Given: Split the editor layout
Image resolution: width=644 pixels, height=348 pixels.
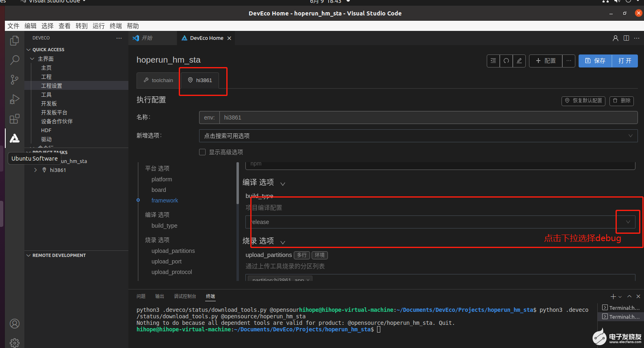Looking at the screenshot, I should tap(626, 38).
